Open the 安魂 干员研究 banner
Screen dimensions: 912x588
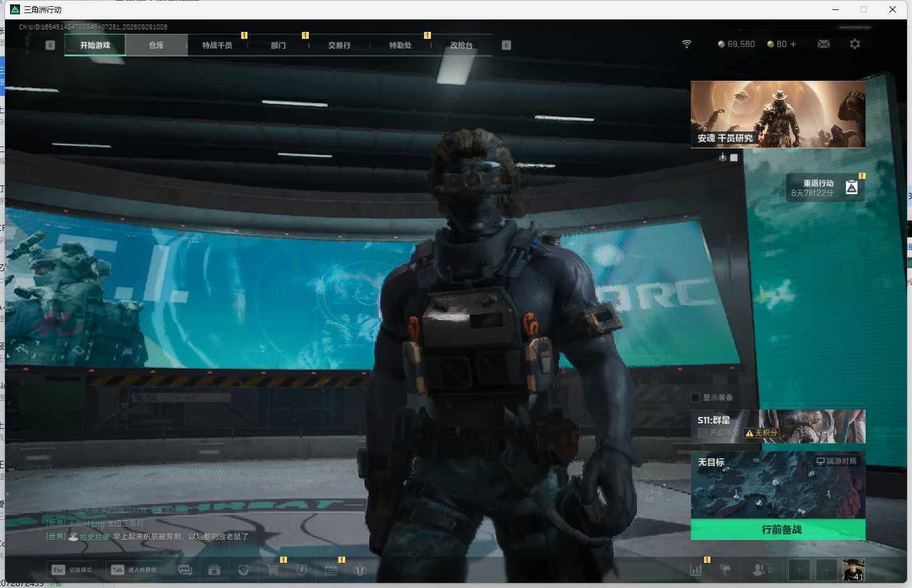[778, 115]
